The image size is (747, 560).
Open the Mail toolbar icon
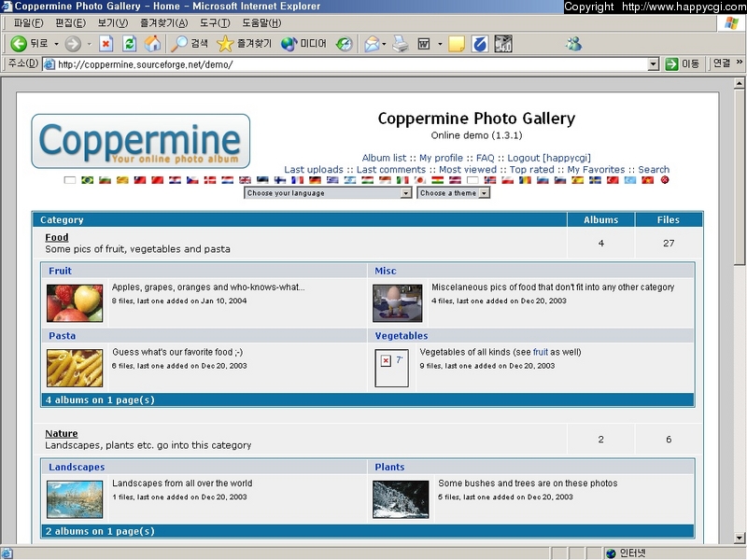371,44
